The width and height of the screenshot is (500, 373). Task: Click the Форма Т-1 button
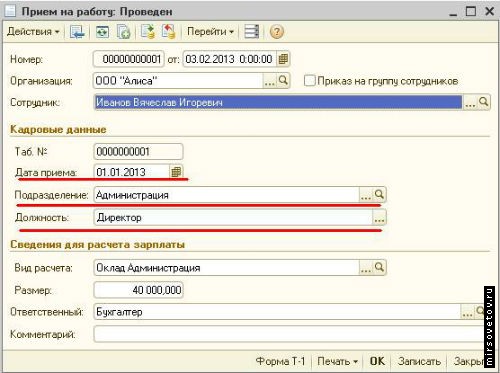pos(280,361)
